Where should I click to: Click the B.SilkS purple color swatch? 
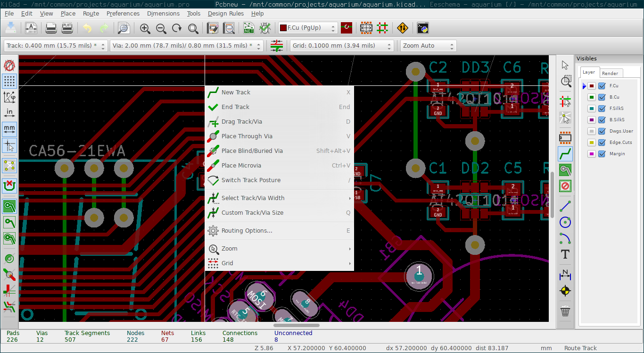pyautogui.click(x=592, y=120)
